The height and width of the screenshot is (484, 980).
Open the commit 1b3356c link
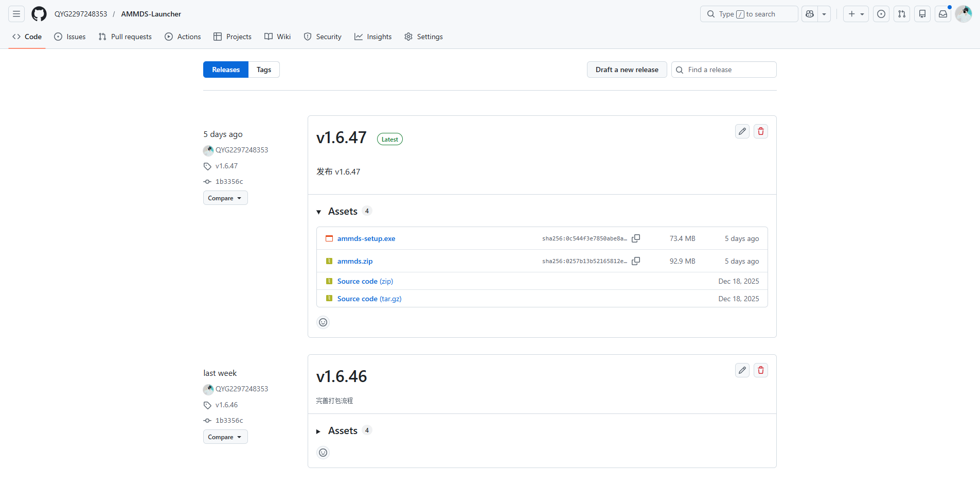pos(229,181)
